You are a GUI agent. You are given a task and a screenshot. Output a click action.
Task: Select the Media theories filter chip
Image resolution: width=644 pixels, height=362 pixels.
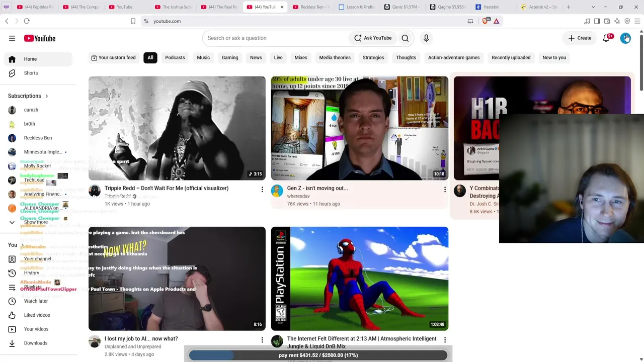(x=335, y=57)
